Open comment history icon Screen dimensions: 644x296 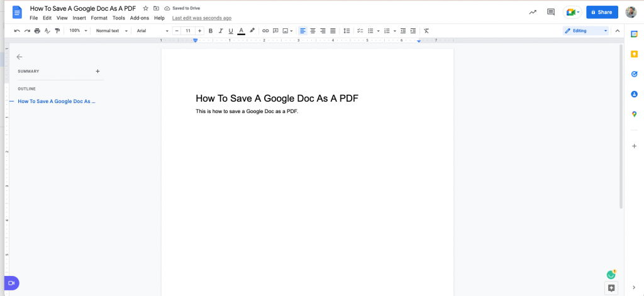pyautogui.click(x=551, y=13)
